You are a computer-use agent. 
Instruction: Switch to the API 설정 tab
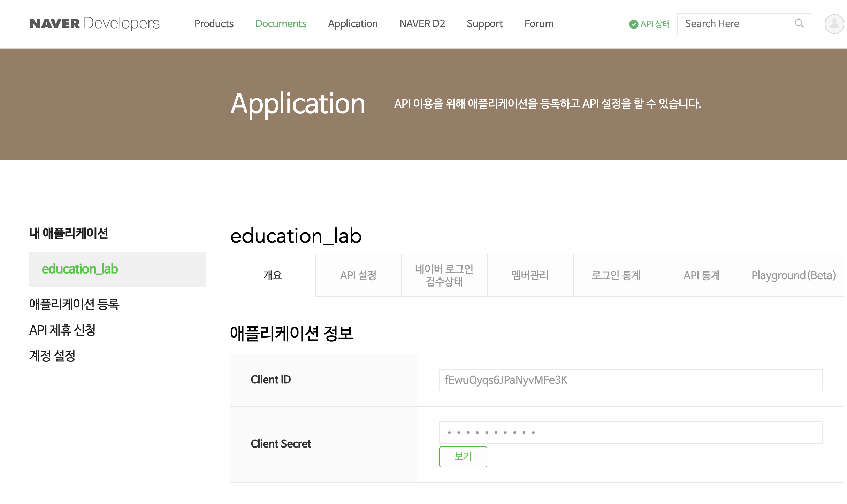pyautogui.click(x=358, y=275)
